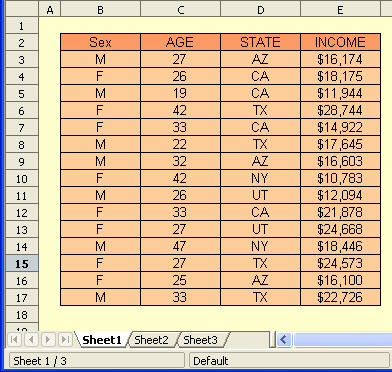This screenshot has height=372, width=392.
Task: Click the Sheet 1 / 3 status field
Action: click(x=97, y=361)
